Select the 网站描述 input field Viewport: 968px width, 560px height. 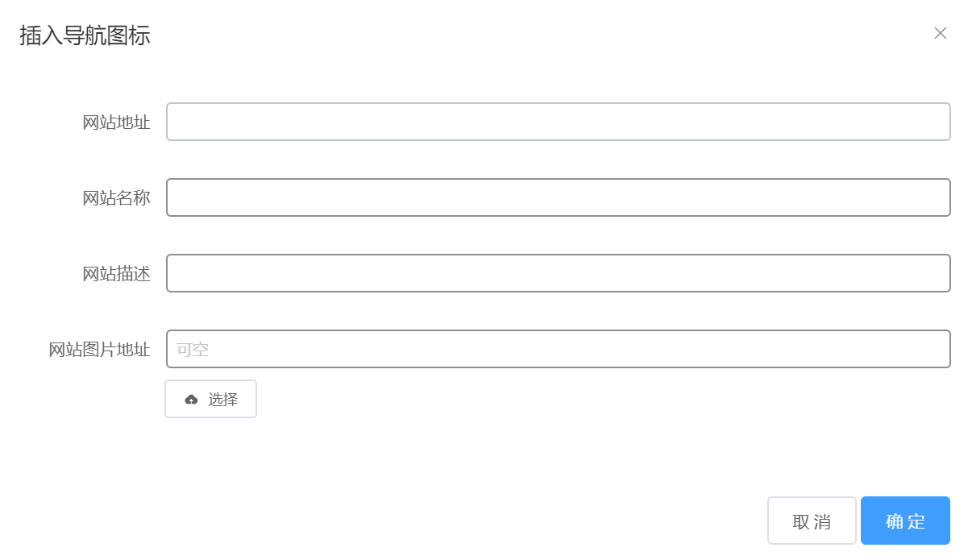(x=559, y=273)
